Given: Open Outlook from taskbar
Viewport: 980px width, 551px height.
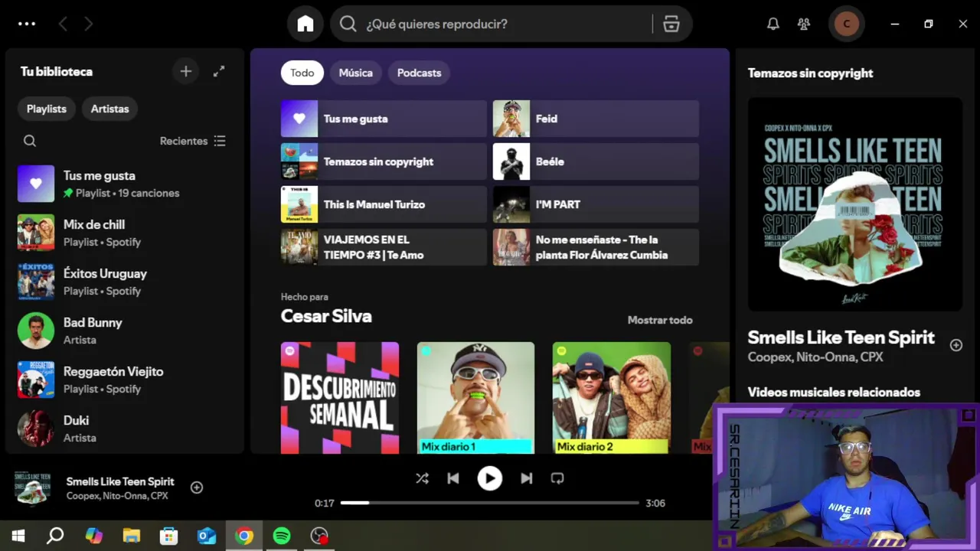Looking at the screenshot, I should pyautogui.click(x=207, y=536).
